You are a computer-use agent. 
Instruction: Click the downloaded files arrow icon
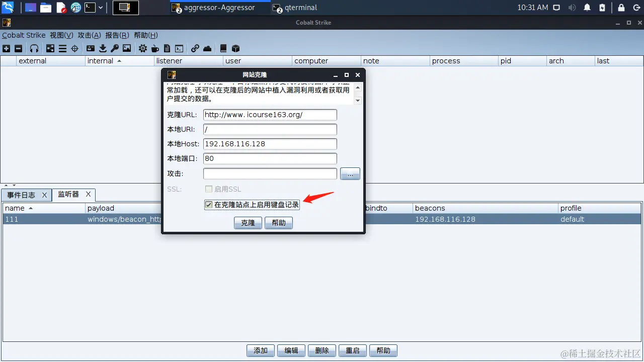tap(103, 49)
